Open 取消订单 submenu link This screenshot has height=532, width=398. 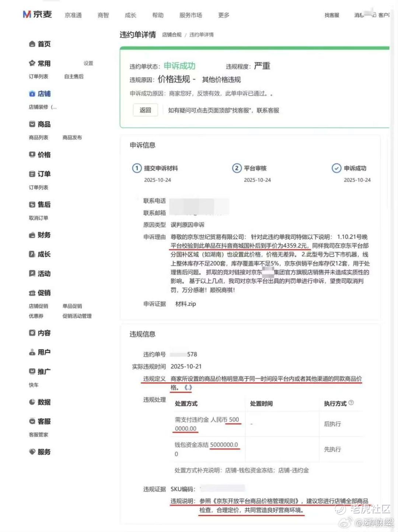(x=38, y=218)
